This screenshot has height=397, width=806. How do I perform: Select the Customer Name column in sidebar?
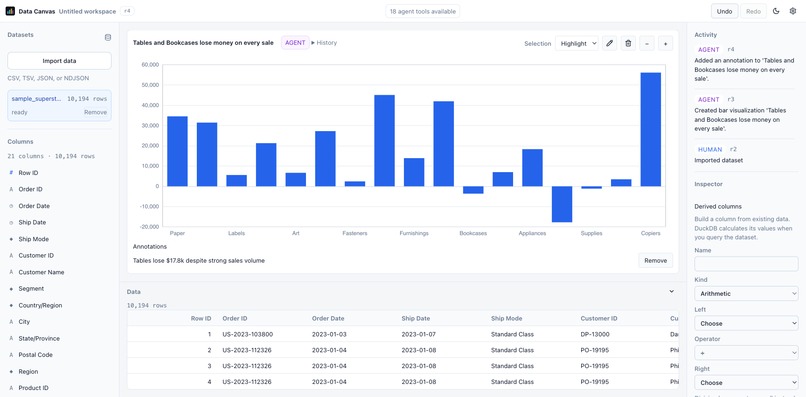click(x=41, y=273)
